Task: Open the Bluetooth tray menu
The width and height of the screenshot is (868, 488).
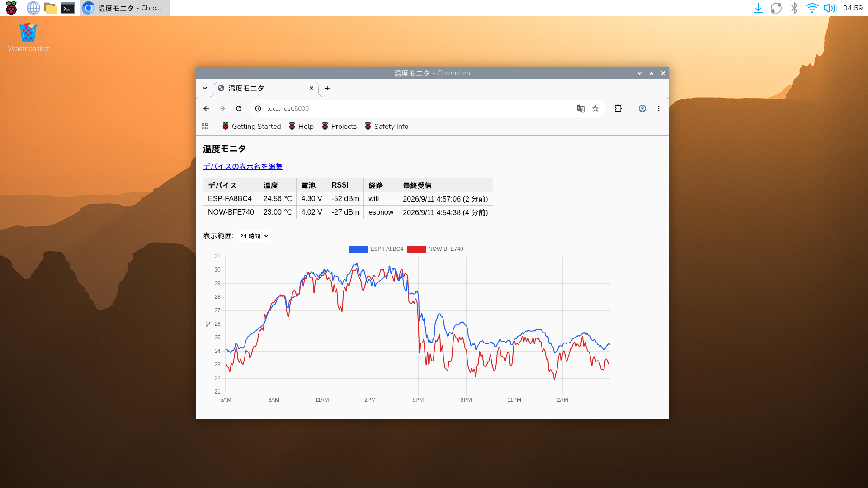Action: click(x=794, y=8)
